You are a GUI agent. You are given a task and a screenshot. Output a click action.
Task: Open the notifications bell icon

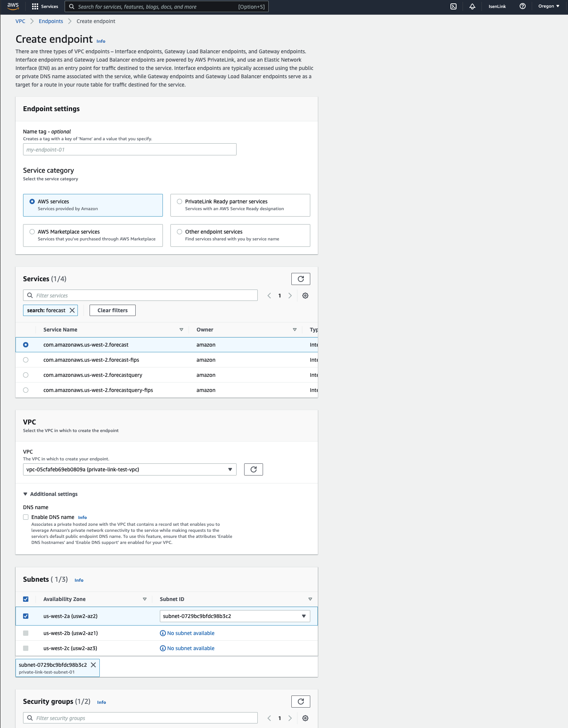click(472, 6)
